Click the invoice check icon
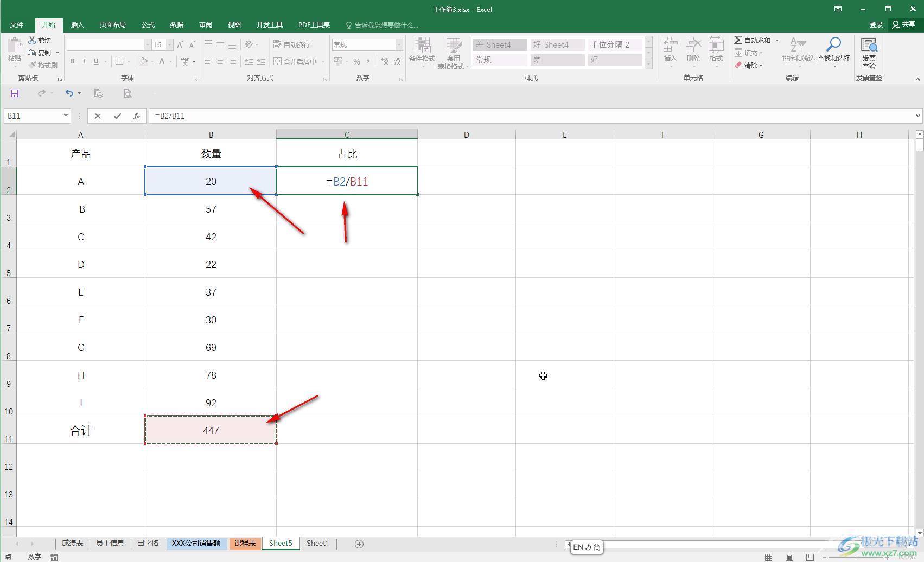Image resolution: width=924 pixels, height=562 pixels. pos(869,45)
